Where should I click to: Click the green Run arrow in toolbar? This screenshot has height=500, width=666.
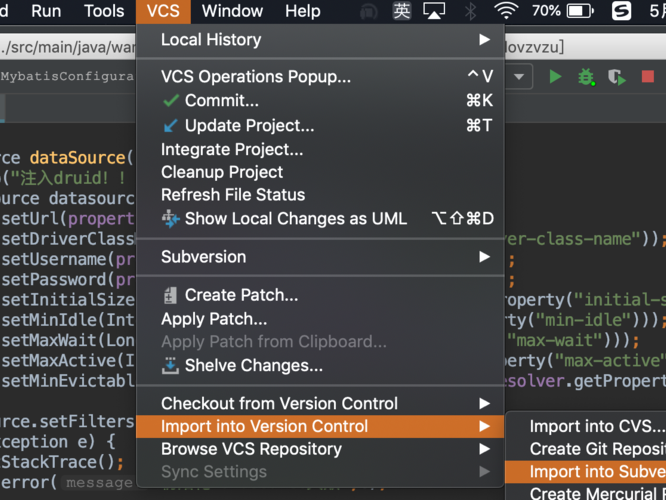tap(555, 77)
